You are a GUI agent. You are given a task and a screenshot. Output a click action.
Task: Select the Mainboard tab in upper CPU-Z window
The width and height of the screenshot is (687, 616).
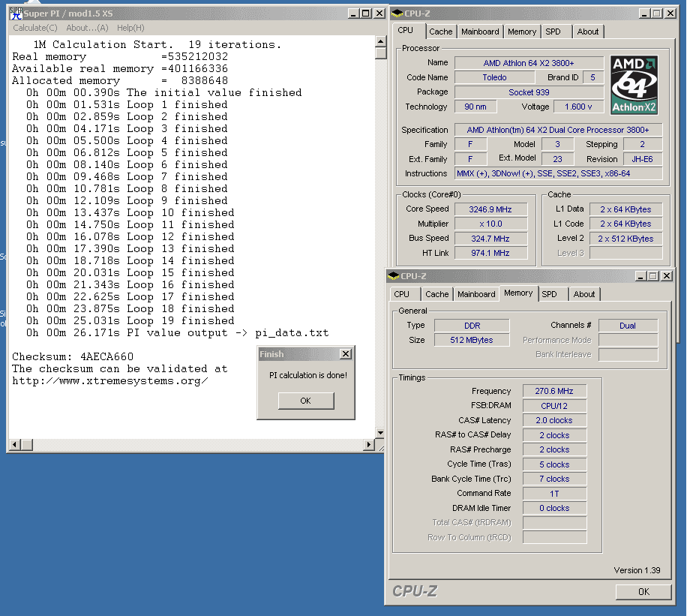pyautogui.click(x=480, y=32)
